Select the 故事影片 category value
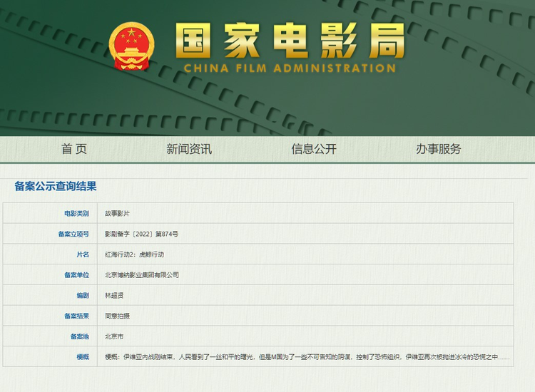This screenshot has height=392, width=535. point(117,213)
